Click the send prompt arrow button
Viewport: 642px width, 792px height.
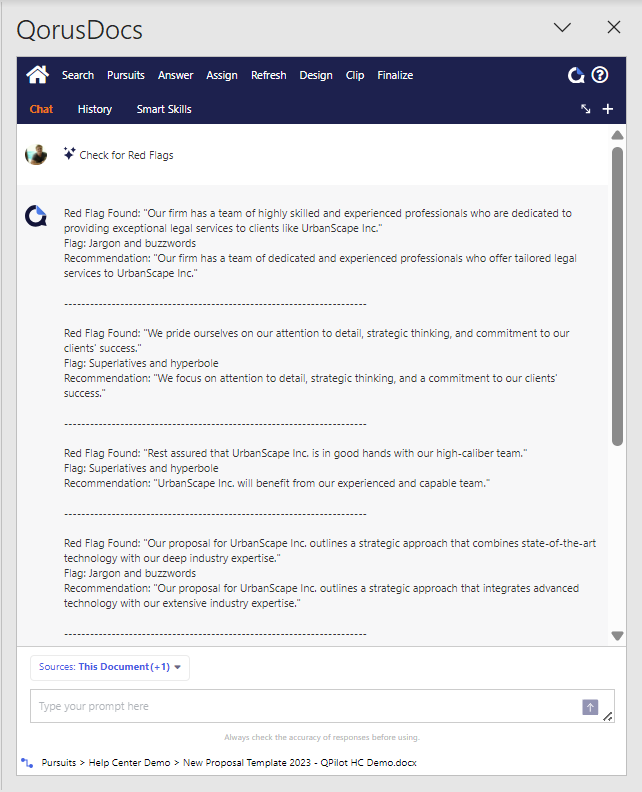[x=590, y=707]
